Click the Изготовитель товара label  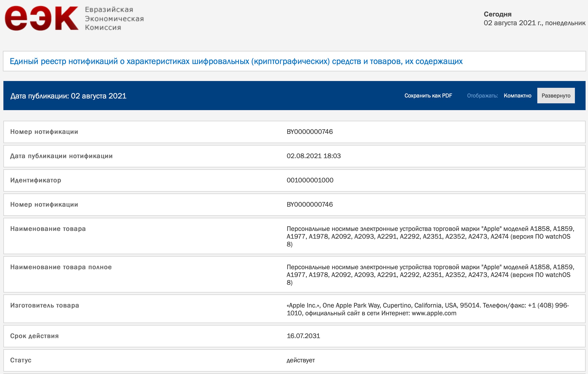[44, 305]
